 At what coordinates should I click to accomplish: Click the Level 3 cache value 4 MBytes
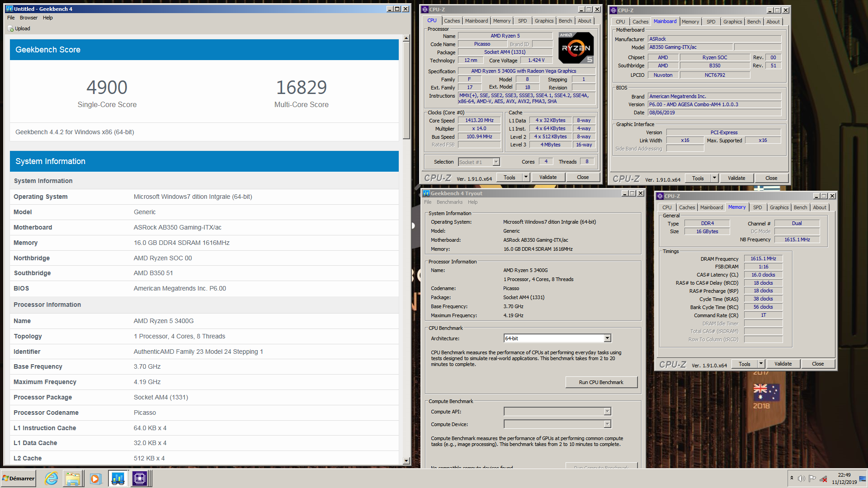coord(550,145)
